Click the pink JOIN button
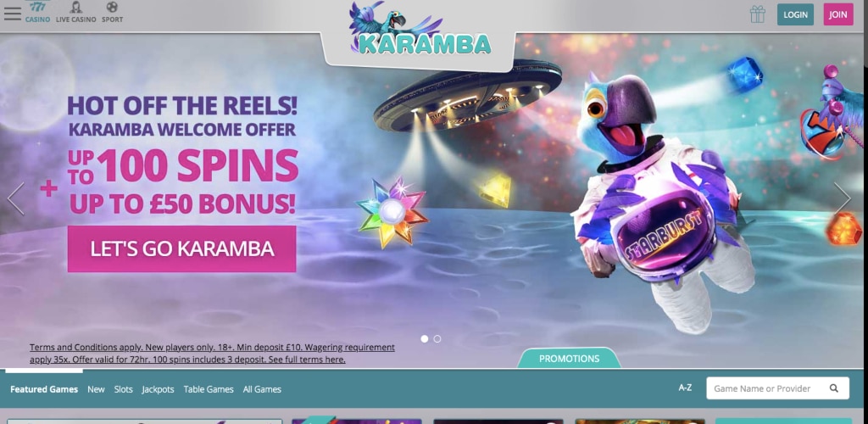 pos(838,14)
